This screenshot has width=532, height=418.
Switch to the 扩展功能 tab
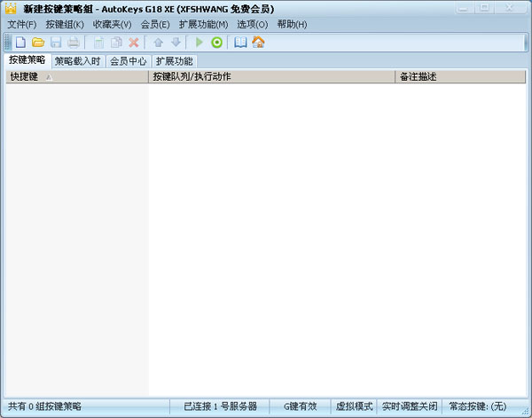(175, 61)
